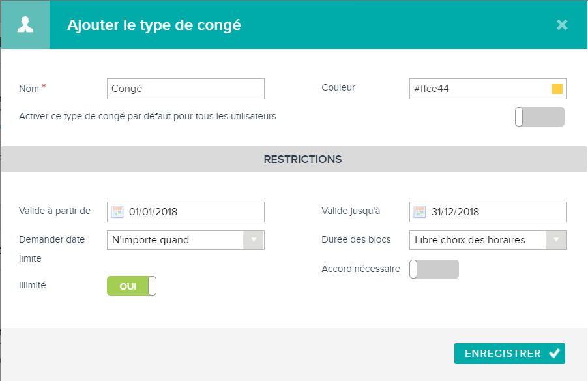Viewport: 588px width, 381px height.
Task: Click the checkmark icon on Enregistrer
Action: click(x=554, y=353)
